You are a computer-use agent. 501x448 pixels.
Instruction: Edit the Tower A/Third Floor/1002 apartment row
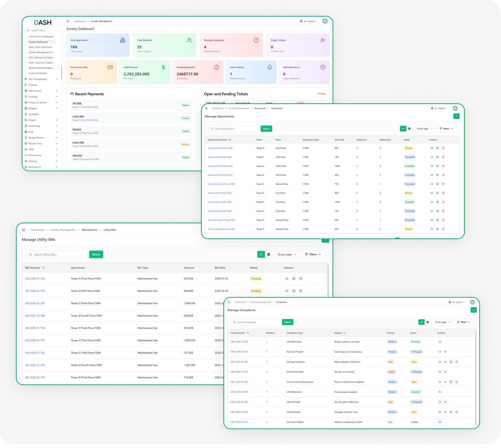[437, 148]
